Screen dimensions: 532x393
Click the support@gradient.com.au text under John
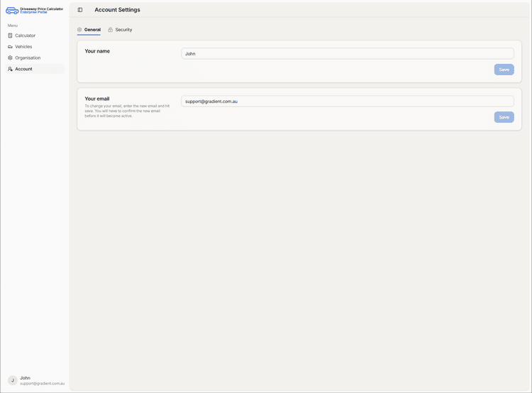[x=42, y=384]
